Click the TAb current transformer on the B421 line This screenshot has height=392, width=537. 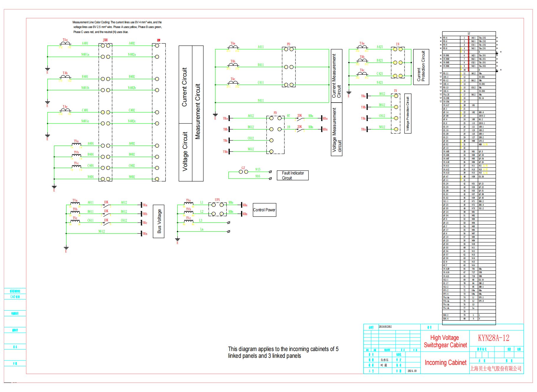pyautogui.click(x=362, y=60)
